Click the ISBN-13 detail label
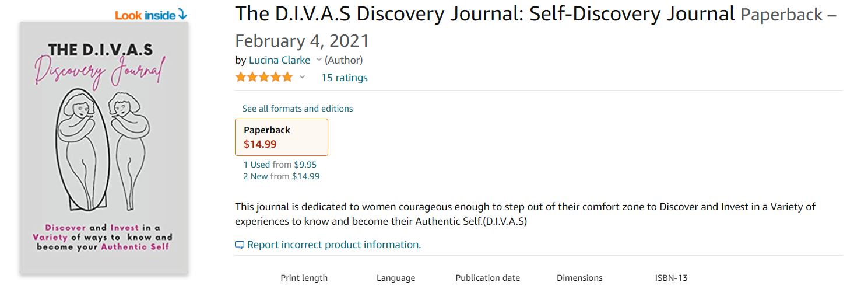The height and width of the screenshot is (289, 868). (x=671, y=278)
